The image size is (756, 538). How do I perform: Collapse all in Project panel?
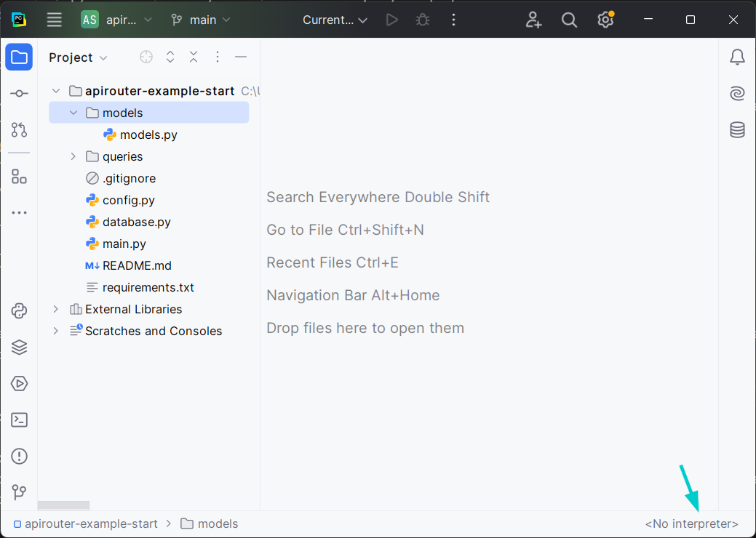194,57
